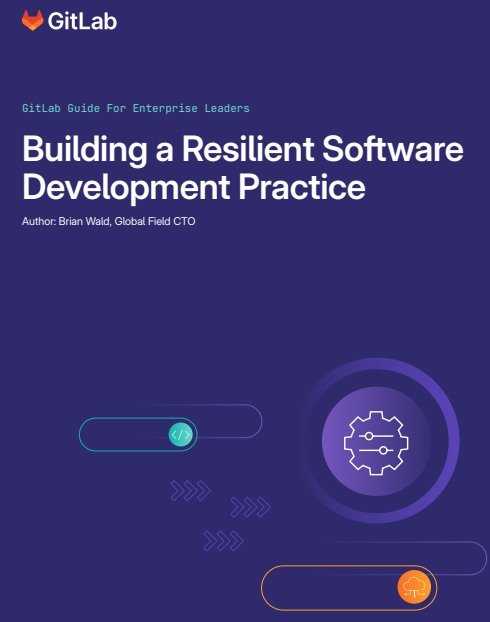Click the 'Building a Resilient Software' title line
The width and height of the screenshot is (490, 622).
243,150
